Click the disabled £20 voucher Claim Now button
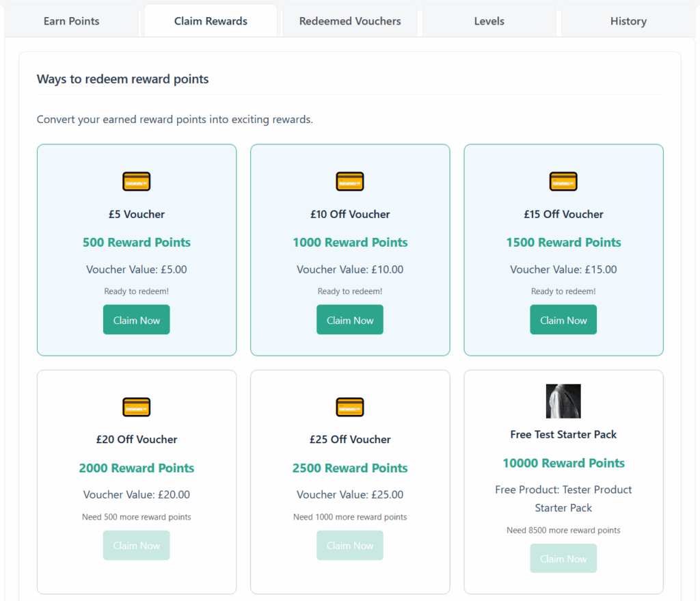 click(136, 545)
